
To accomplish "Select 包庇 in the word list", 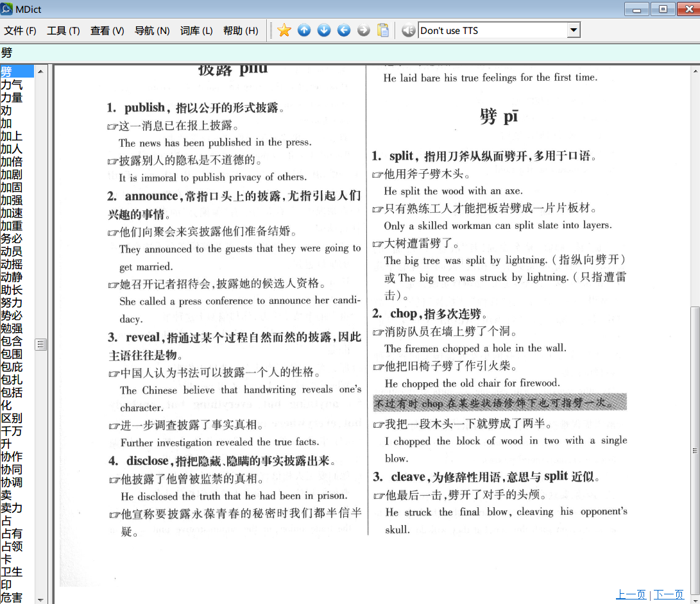I will pyautogui.click(x=12, y=367).
